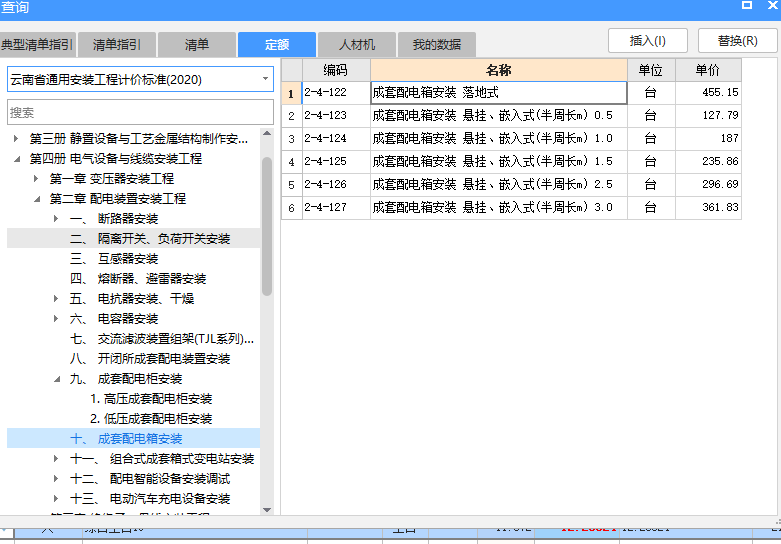Click price cell 361.83
Screen dimensions: 781x544
708,207
